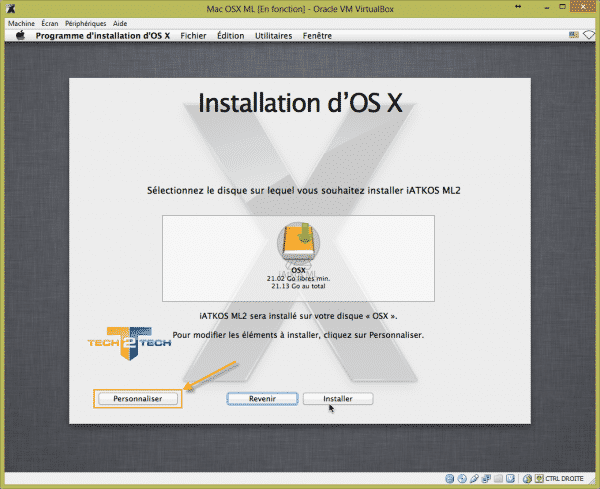This screenshot has height=489, width=600.
Task: Open the VirtualBox Aide menu
Action: pos(120,22)
